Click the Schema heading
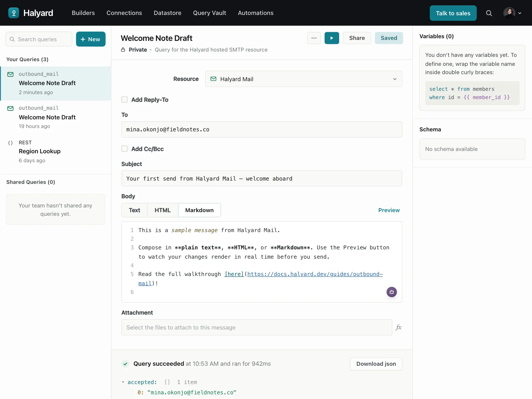This screenshot has width=532, height=399. tap(430, 129)
